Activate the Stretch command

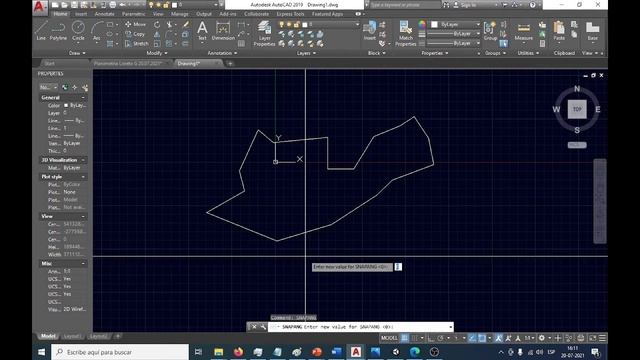click(x=137, y=43)
